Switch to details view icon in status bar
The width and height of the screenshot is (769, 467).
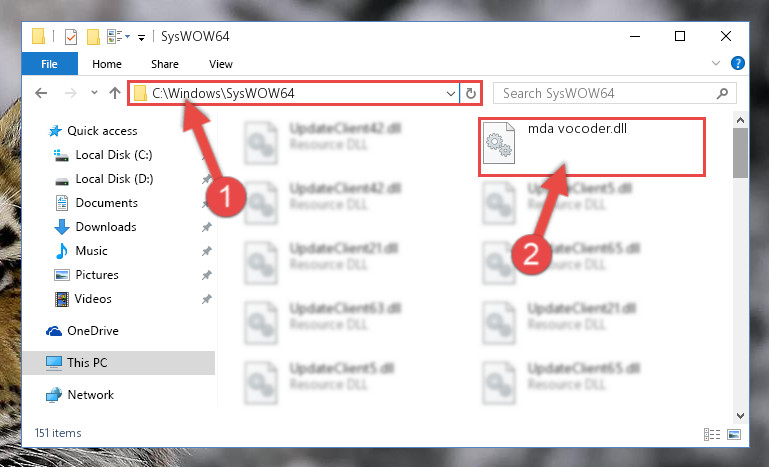pyautogui.click(x=712, y=434)
